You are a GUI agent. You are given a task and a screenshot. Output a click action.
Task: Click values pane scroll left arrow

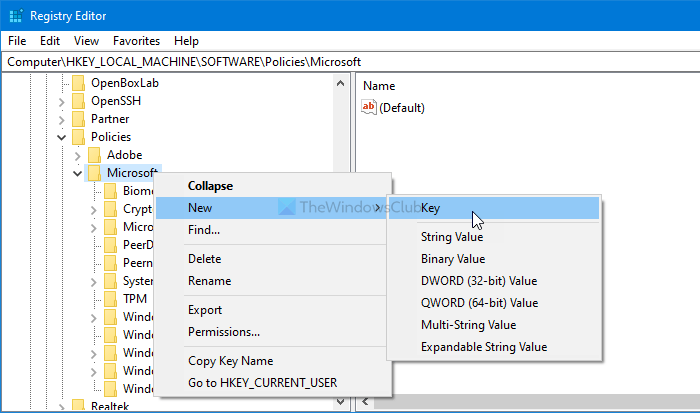tap(365, 402)
